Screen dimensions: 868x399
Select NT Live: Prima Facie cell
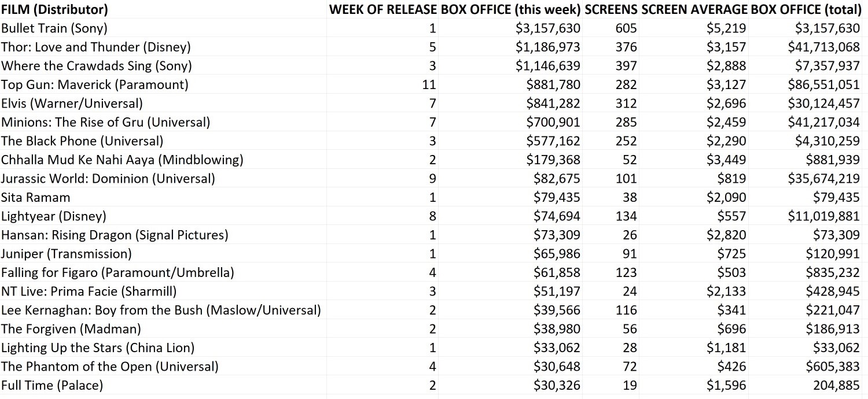[x=89, y=291]
